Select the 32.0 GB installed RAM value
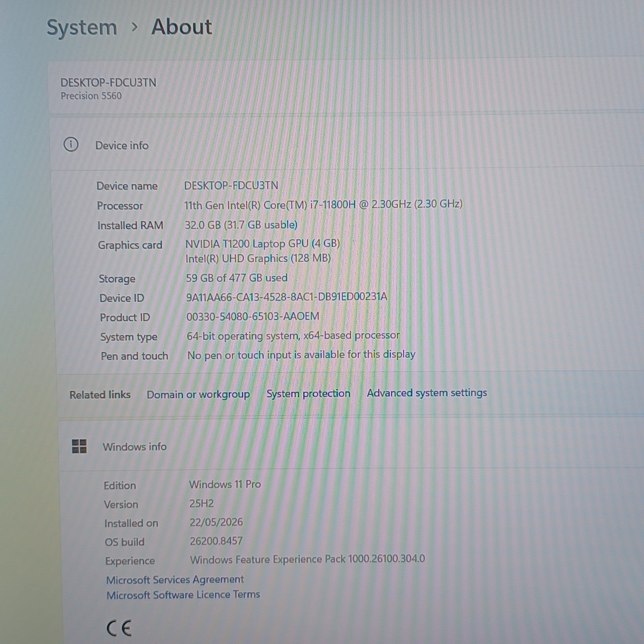Screen dimensions: 644x644 click(241, 225)
